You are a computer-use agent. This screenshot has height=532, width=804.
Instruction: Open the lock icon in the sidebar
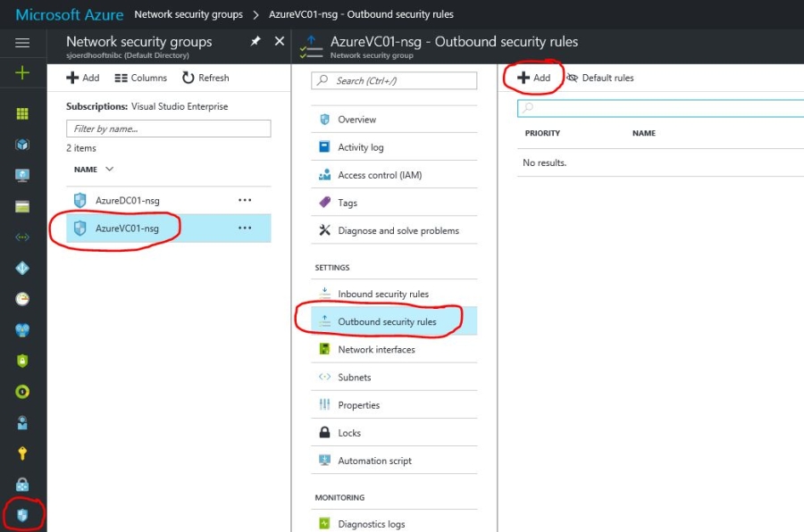(22, 485)
